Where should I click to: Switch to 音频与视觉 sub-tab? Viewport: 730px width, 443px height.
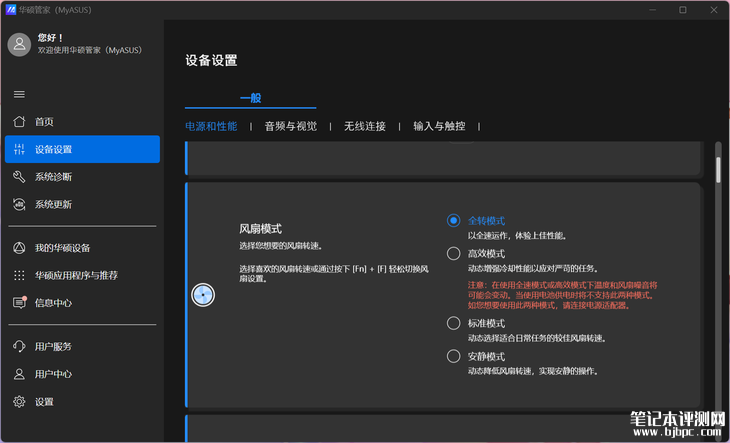click(291, 126)
